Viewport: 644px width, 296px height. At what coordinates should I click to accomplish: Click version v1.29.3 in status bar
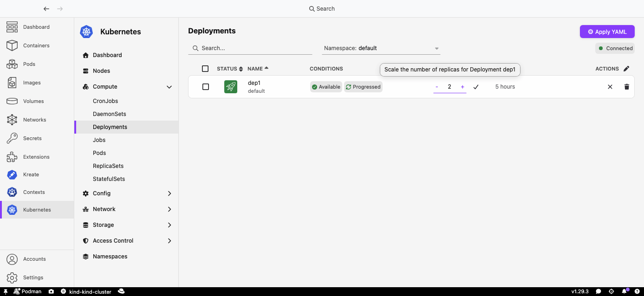[x=580, y=291]
